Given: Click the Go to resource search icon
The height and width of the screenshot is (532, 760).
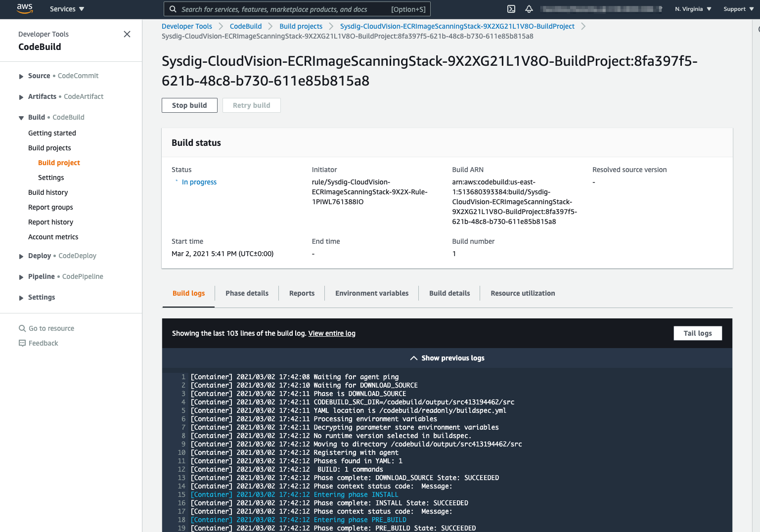Looking at the screenshot, I should tap(22, 328).
